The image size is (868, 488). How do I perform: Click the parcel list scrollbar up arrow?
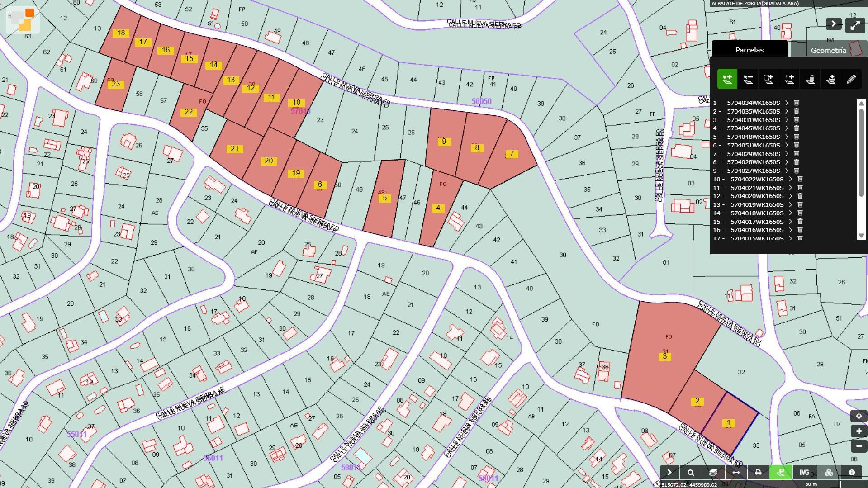coord(861,103)
